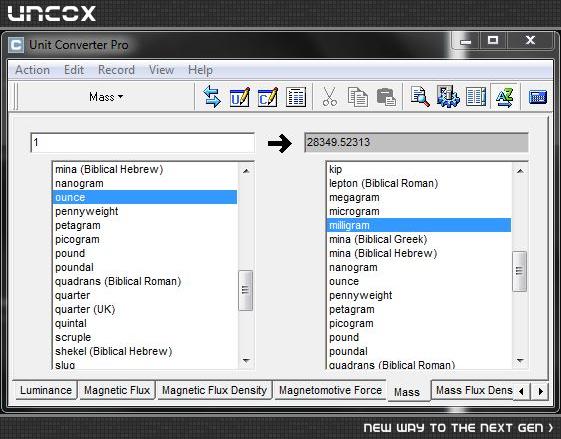Open the Mass category dropdown
The height and width of the screenshot is (439, 561).
[106, 97]
